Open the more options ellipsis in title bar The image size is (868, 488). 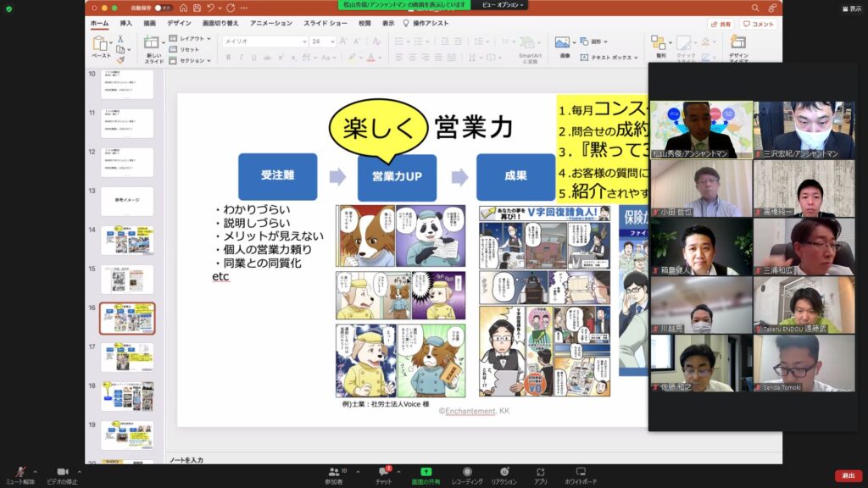tap(244, 8)
